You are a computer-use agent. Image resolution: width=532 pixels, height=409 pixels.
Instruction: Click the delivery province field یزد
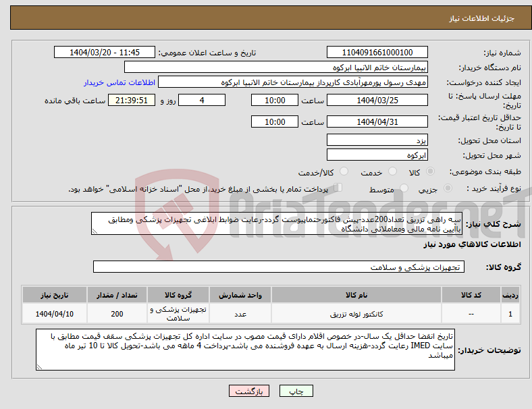click(x=377, y=140)
